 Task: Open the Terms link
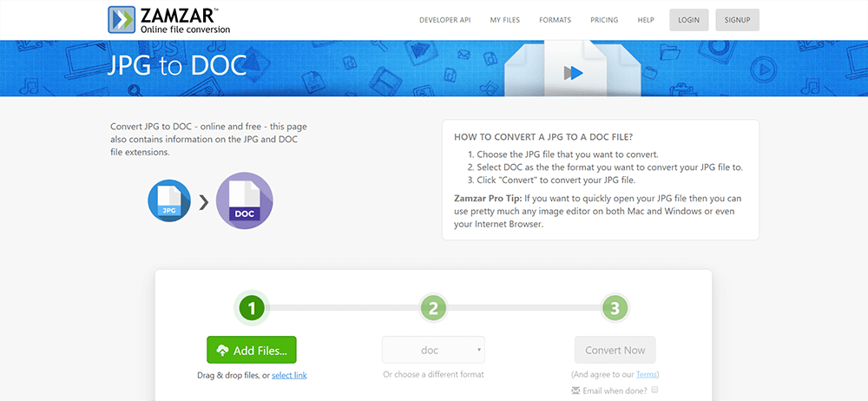[x=647, y=374]
